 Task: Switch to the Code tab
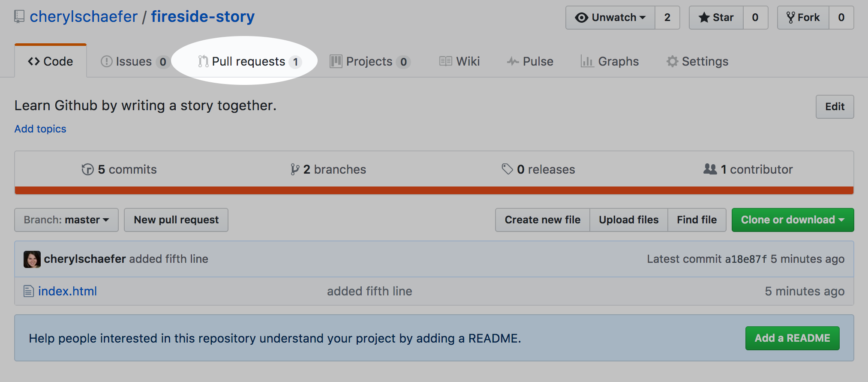(x=51, y=61)
